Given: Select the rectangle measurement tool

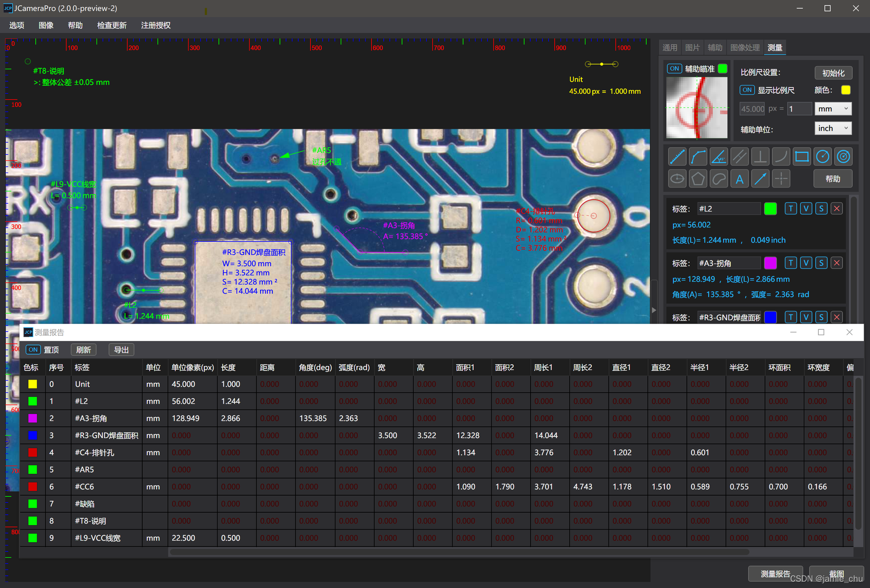Looking at the screenshot, I should click(802, 157).
